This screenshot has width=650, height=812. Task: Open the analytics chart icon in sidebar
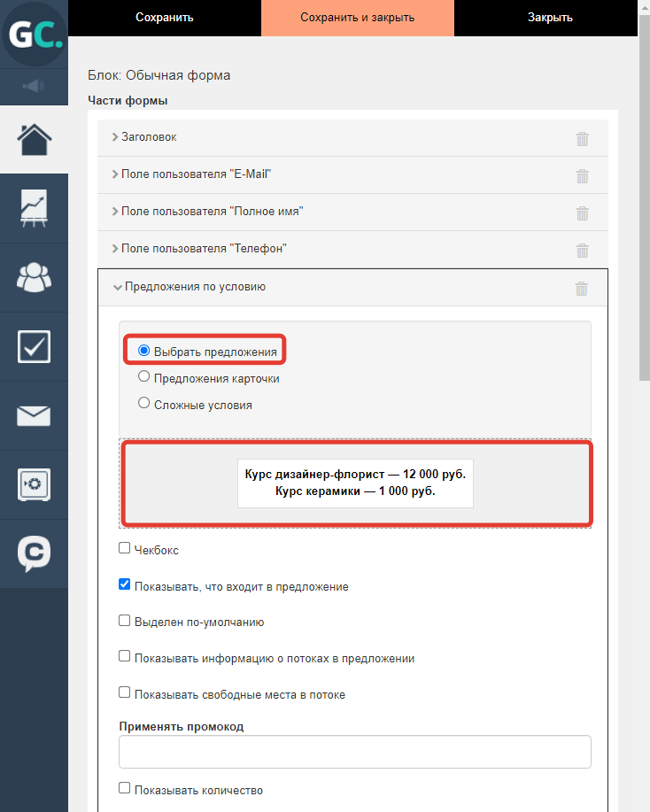click(35, 208)
